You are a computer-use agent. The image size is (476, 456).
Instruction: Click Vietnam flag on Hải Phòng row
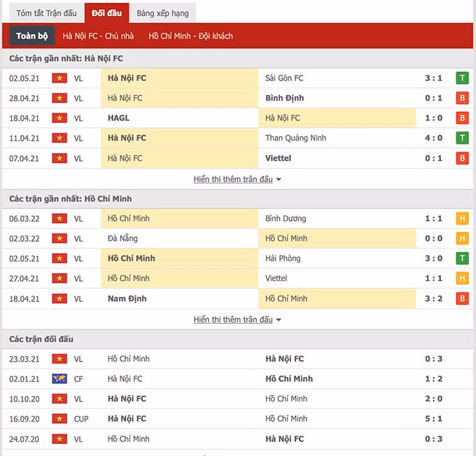(x=59, y=259)
